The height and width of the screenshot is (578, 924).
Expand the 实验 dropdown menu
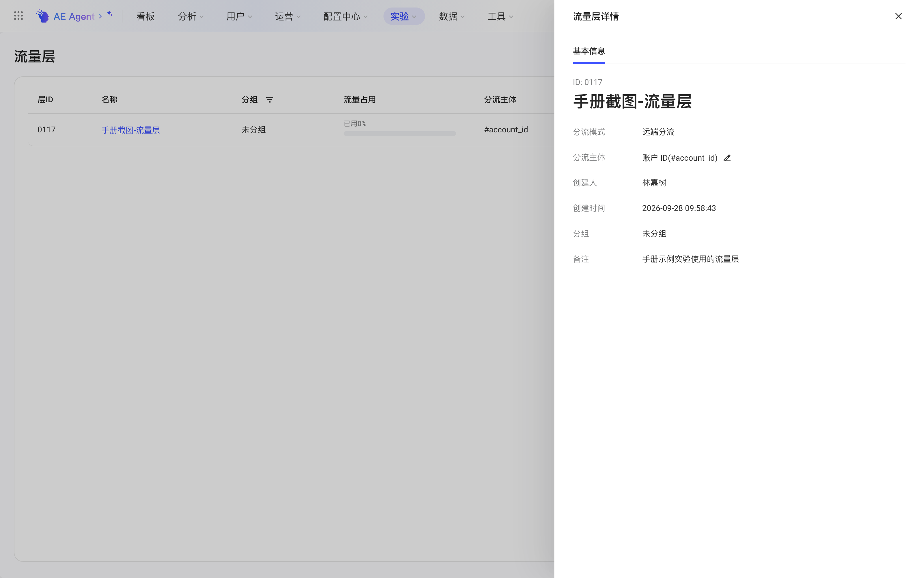404,16
